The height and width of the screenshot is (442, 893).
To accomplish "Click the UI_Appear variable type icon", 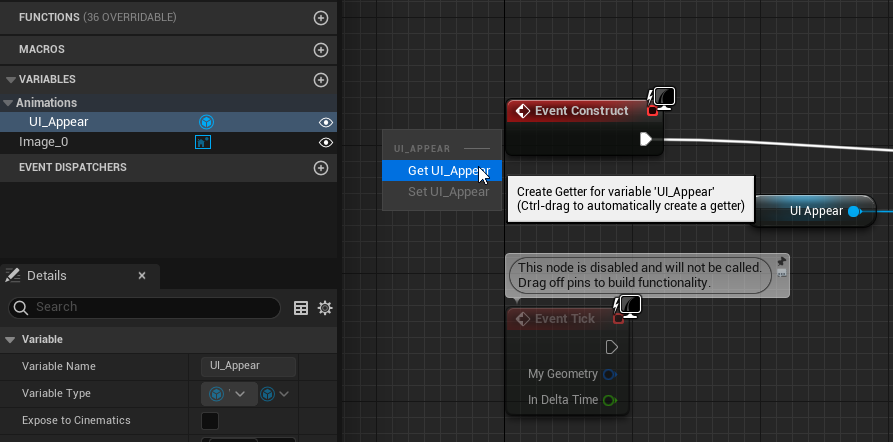I will 206,122.
